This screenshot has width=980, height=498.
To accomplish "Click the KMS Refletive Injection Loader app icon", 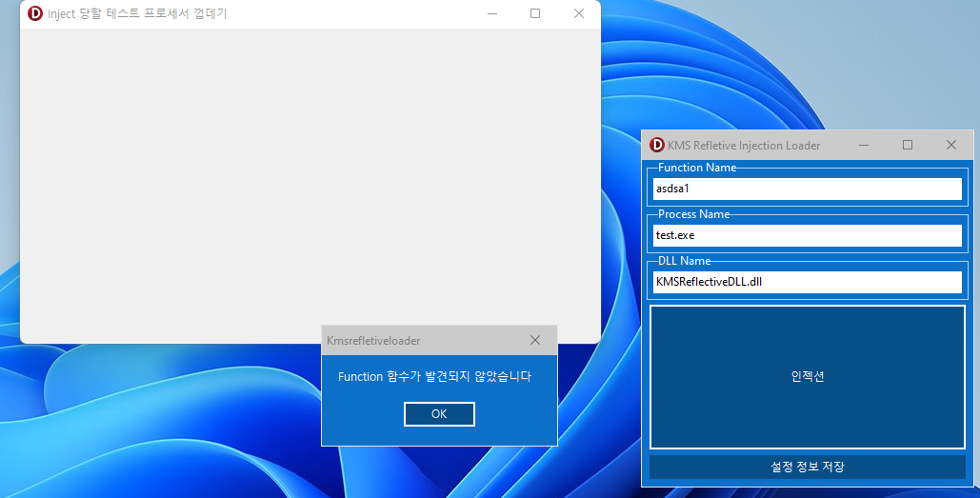I will (657, 145).
